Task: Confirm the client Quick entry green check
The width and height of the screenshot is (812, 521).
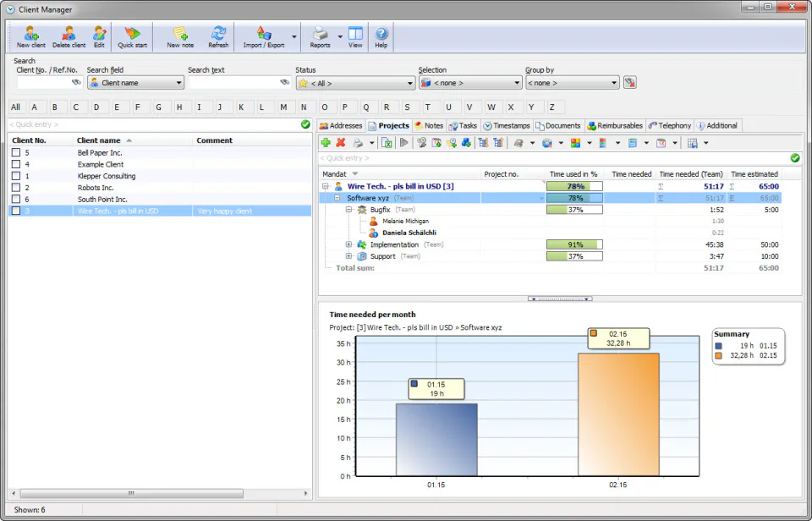Action: (305, 124)
